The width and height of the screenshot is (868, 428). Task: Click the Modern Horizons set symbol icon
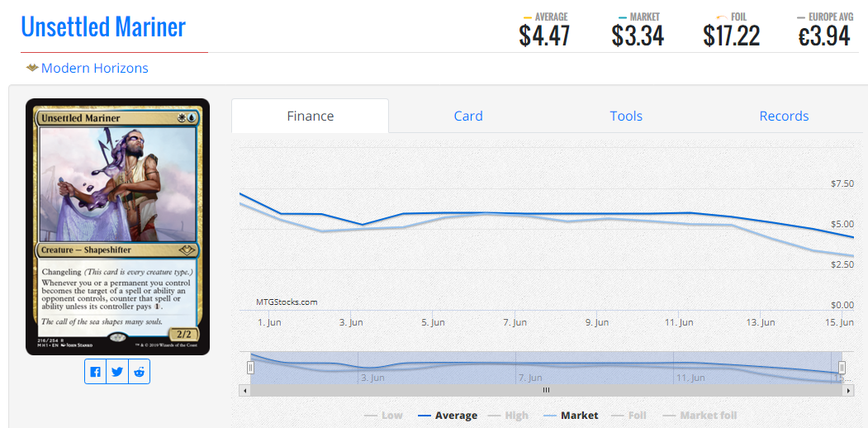click(x=32, y=68)
